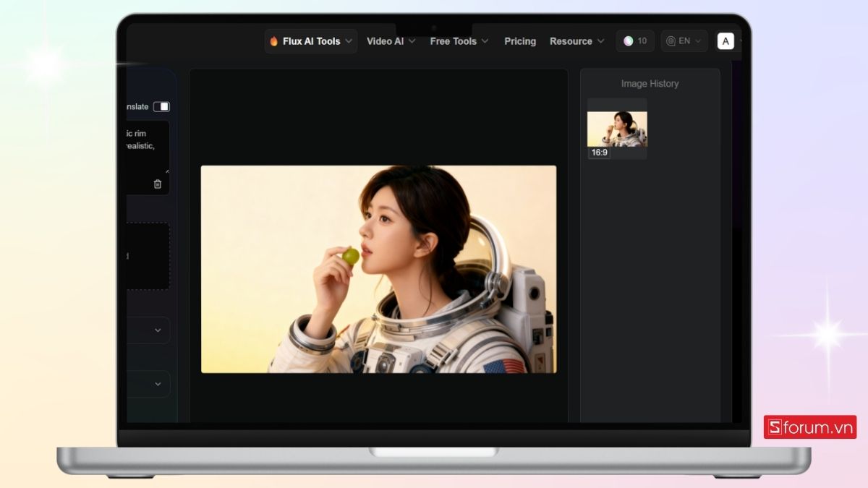Open the Free Tools menu
Screen dimensions: 868x488
[459, 41]
